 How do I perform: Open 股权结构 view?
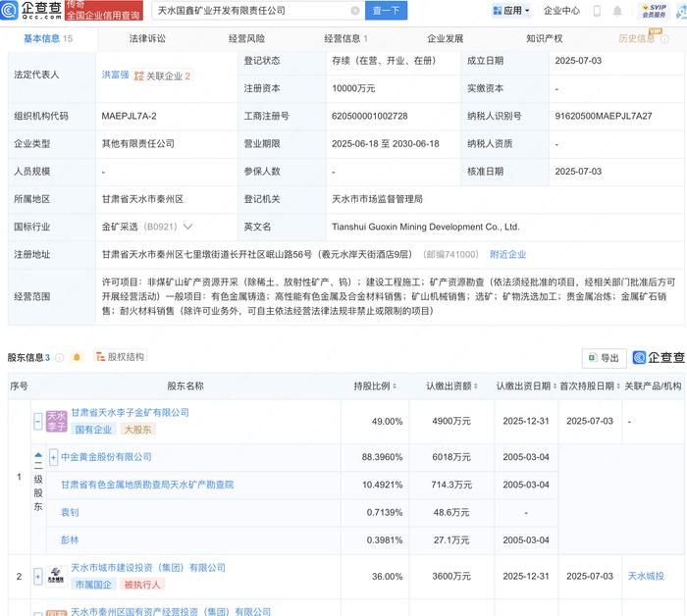click(120, 357)
